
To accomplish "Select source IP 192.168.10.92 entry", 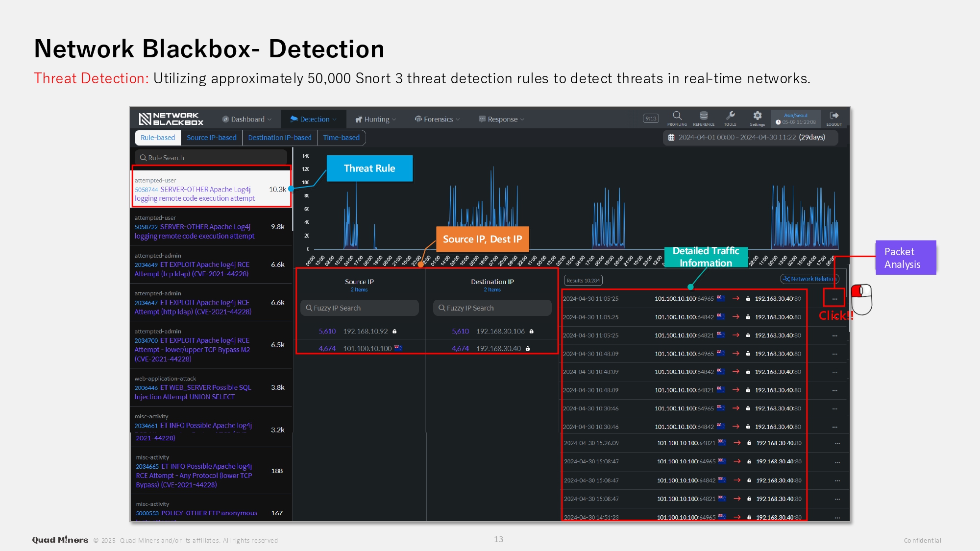I will (x=365, y=332).
